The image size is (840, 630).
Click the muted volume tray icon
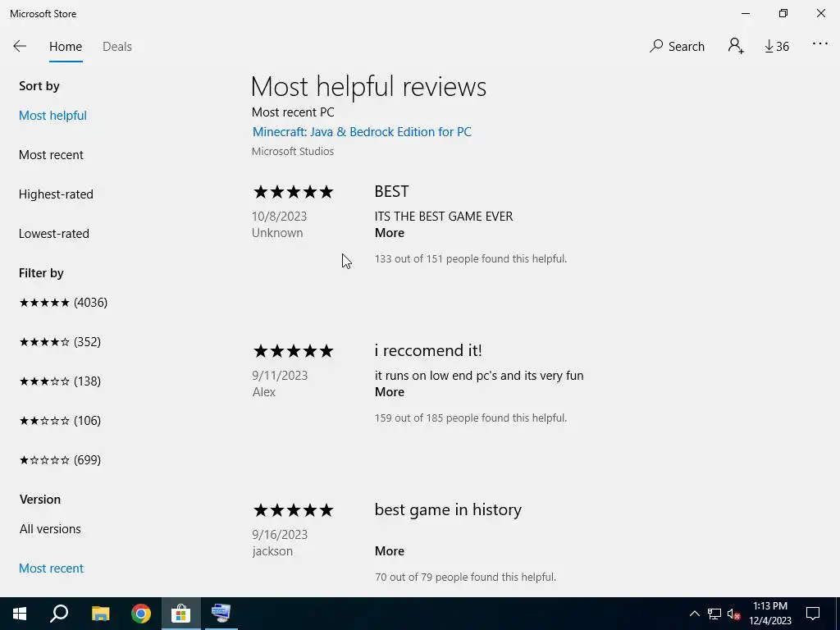coord(734,614)
